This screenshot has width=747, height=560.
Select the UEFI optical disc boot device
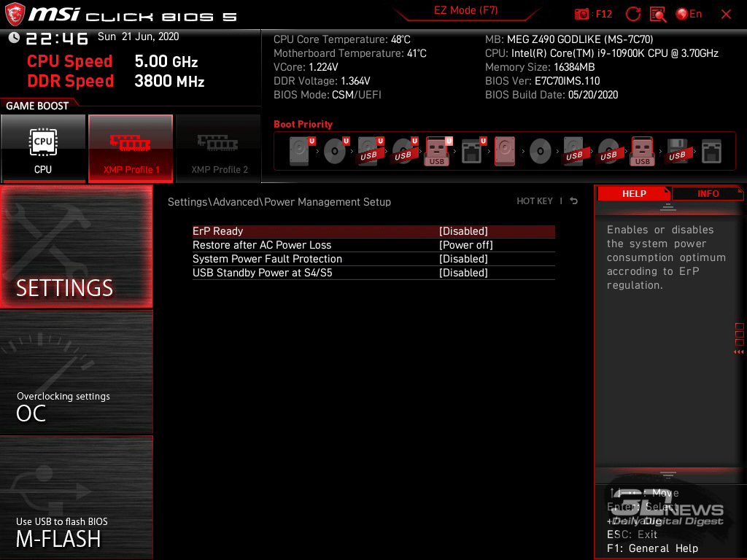click(x=336, y=152)
